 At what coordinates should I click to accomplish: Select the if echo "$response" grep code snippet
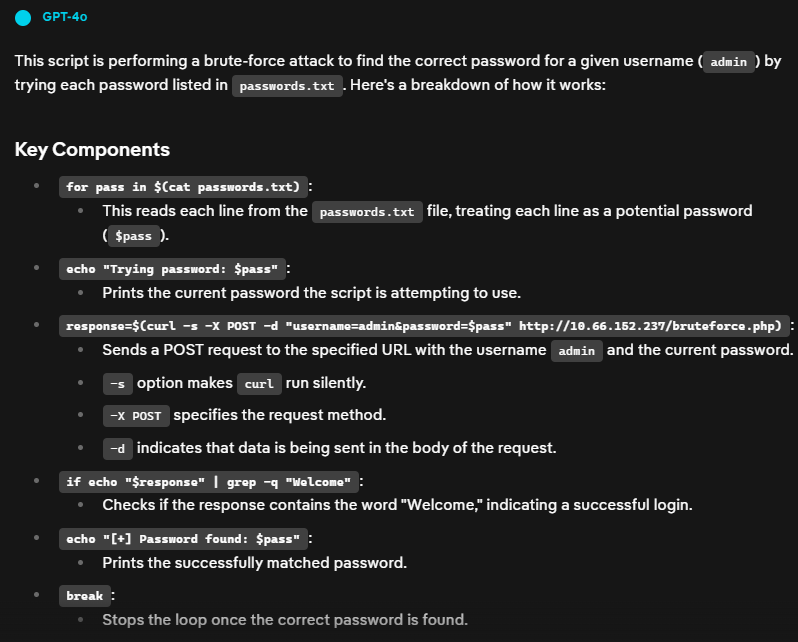(x=209, y=481)
